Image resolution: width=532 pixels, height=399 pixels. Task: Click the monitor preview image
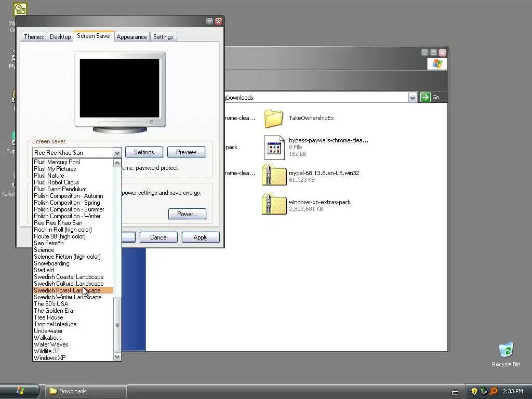click(120, 92)
